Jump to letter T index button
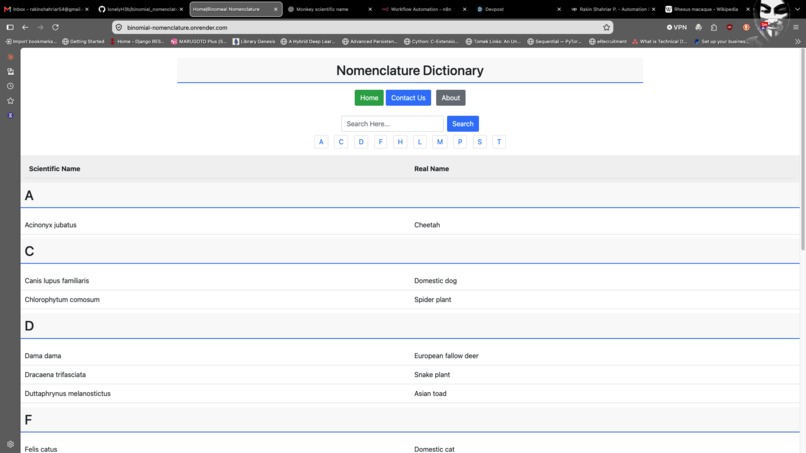Image resolution: width=806 pixels, height=453 pixels. point(499,142)
